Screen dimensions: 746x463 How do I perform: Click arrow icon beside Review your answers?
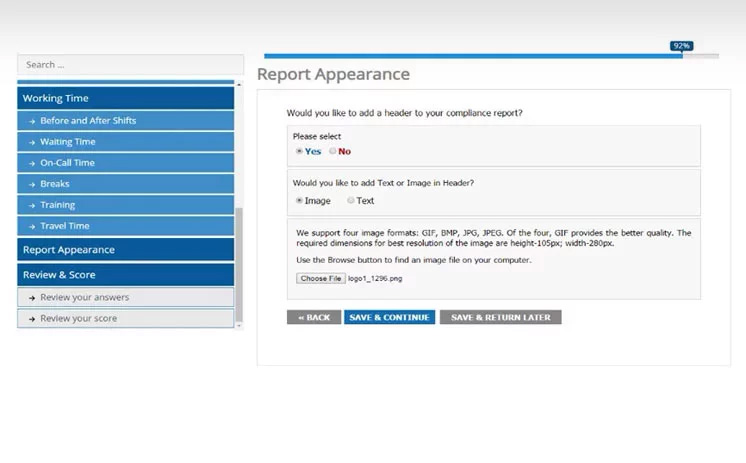click(32, 297)
